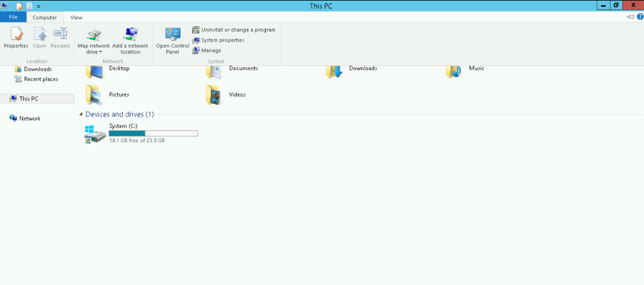Select This PC in the navigation pane

tap(37, 98)
